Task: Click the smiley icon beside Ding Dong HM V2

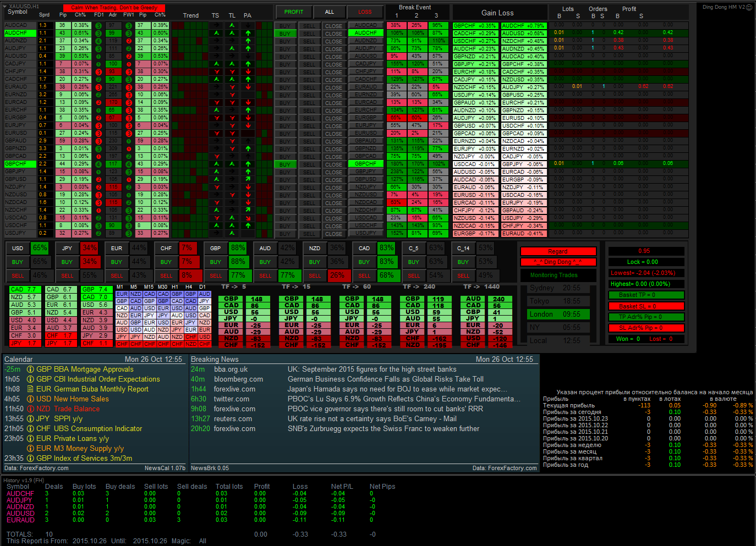Action: [749, 7]
